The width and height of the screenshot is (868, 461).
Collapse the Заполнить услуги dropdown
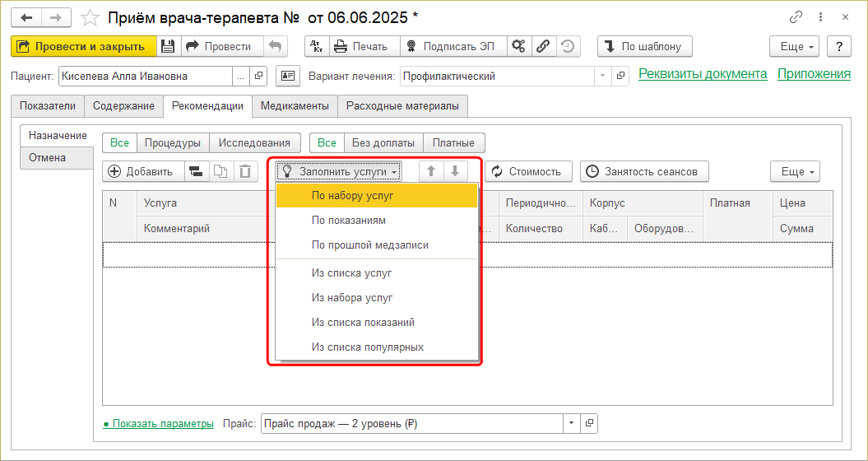coord(339,172)
